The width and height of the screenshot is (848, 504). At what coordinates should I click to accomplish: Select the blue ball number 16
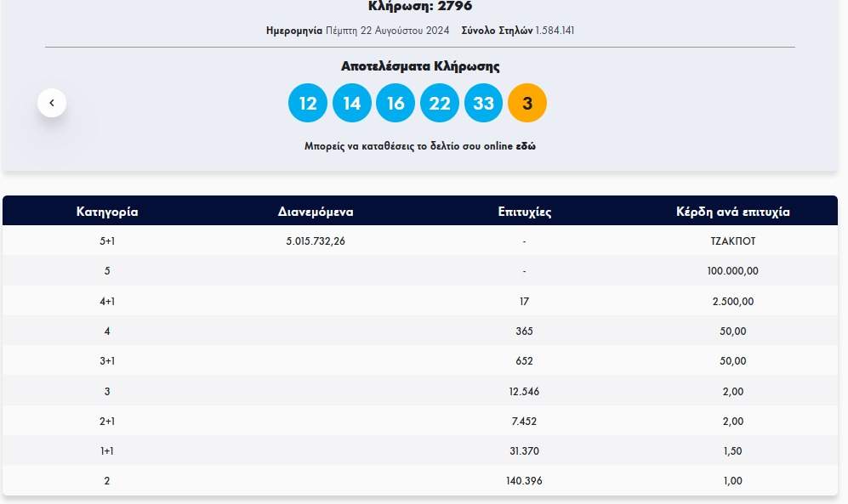[x=396, y=104]
